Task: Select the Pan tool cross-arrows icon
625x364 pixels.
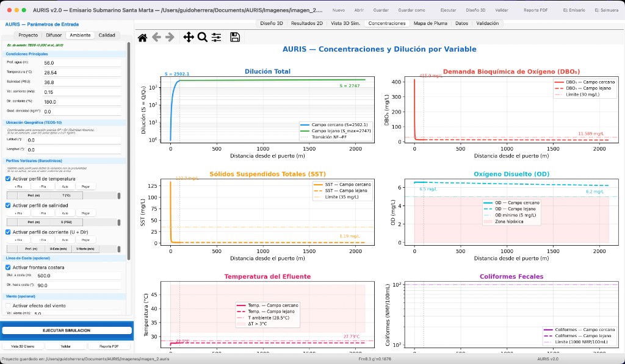Action: (x=189, y=37)
